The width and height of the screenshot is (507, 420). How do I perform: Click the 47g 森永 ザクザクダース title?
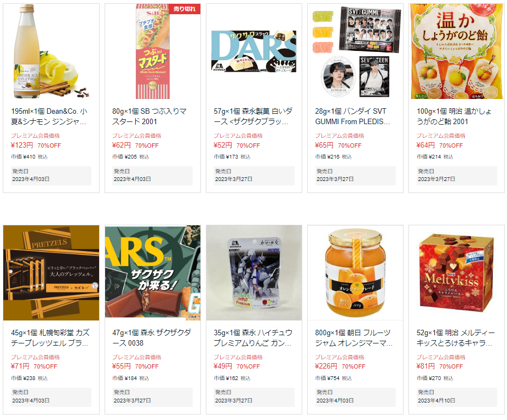click(152, 337)
